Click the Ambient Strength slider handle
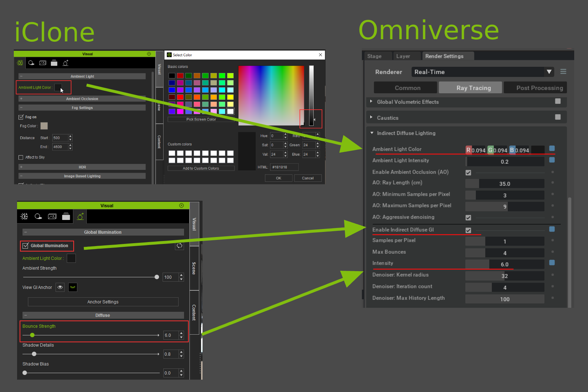This screenshot has height=392, width=588. 157,277
